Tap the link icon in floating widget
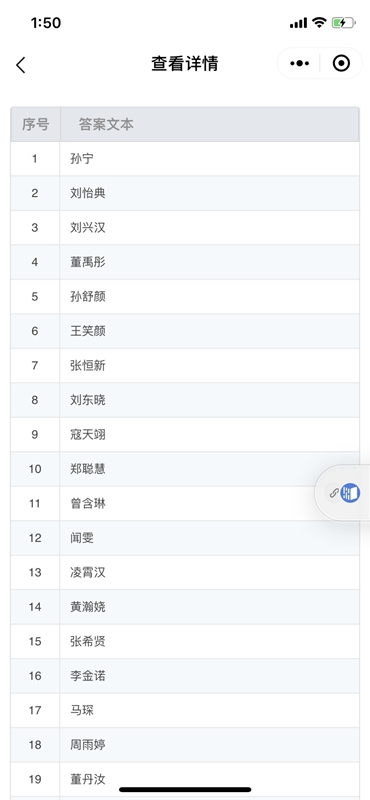370x800 pixels. tap(333, 493)
